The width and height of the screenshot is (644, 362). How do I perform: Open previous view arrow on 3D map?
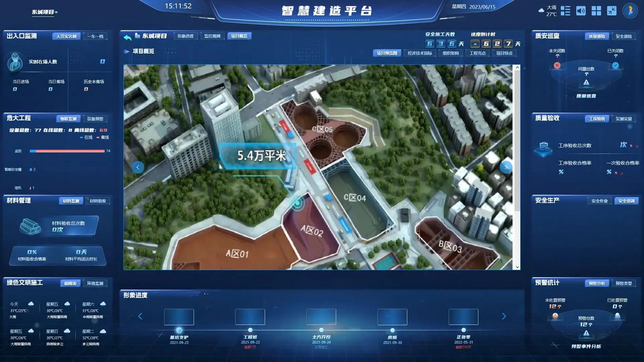(x=138, y=167)
